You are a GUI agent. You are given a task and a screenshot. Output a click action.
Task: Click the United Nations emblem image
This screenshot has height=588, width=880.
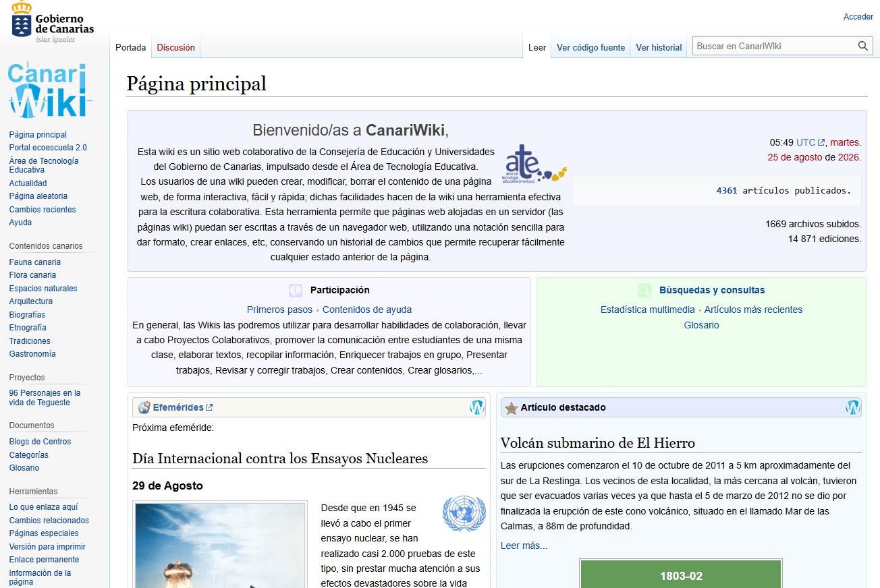click(464, 514)
